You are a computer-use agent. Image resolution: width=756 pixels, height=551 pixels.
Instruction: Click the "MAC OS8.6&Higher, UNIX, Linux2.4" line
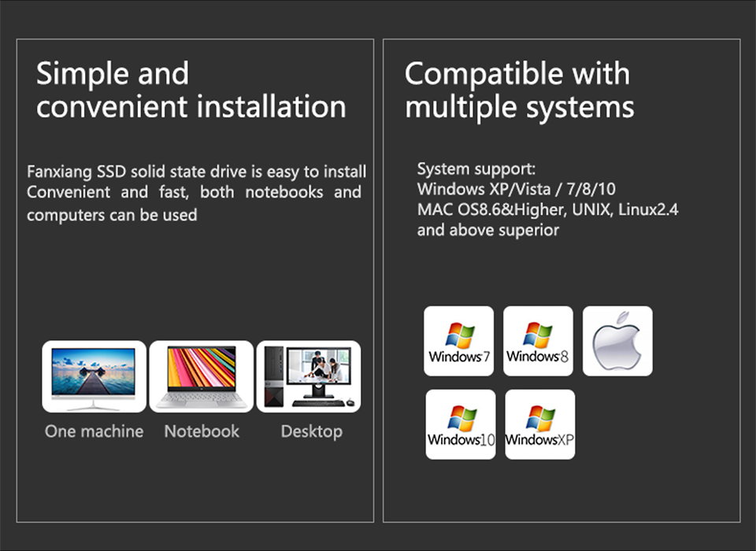[548, 209]
